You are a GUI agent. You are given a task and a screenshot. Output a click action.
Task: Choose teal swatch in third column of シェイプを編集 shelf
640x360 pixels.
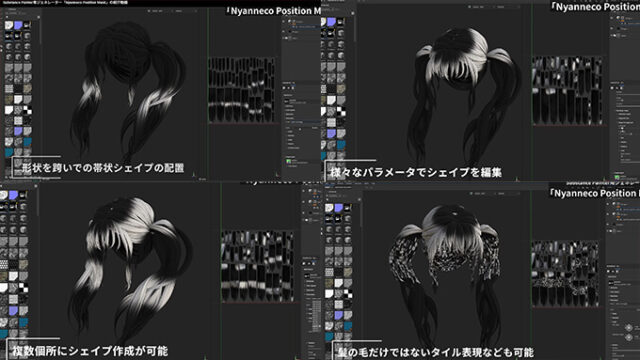click(x=341, y=144)
